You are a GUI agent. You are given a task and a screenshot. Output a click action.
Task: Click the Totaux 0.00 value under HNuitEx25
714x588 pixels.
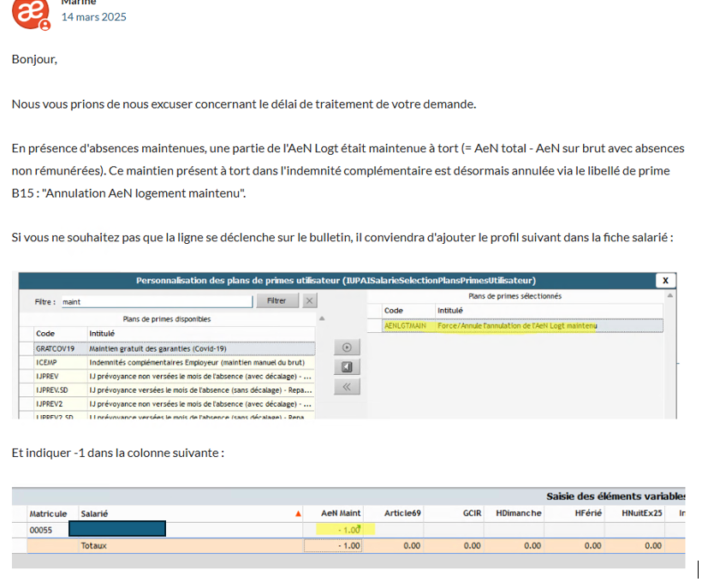[x=653, y=546]
